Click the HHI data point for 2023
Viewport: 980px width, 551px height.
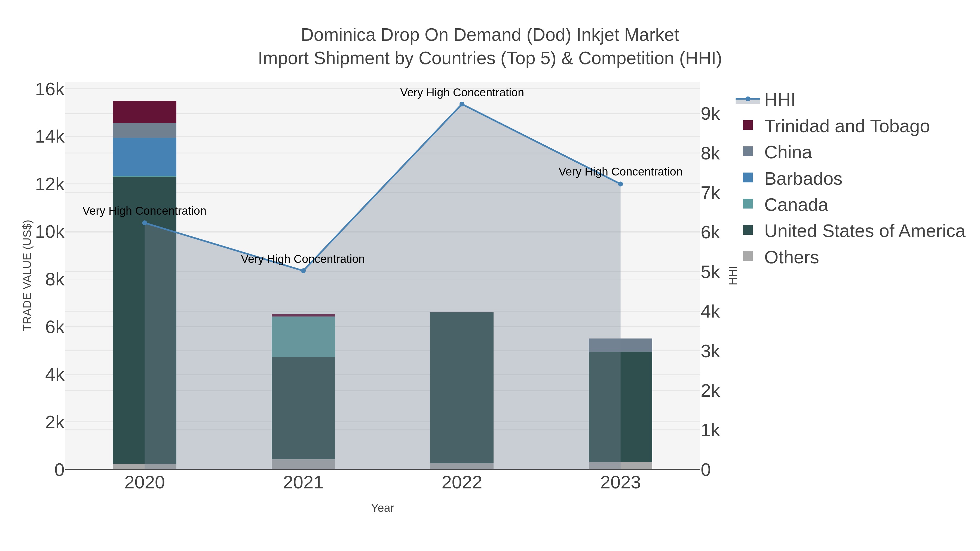coord(620,184)
